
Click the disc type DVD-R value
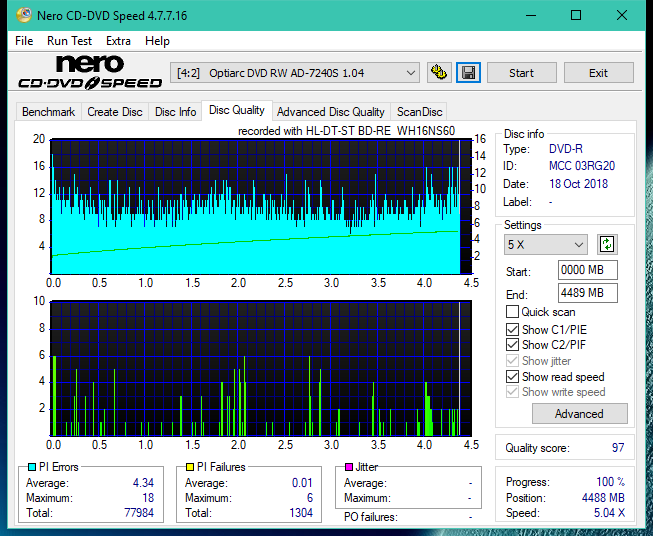[x=566, y=149]
